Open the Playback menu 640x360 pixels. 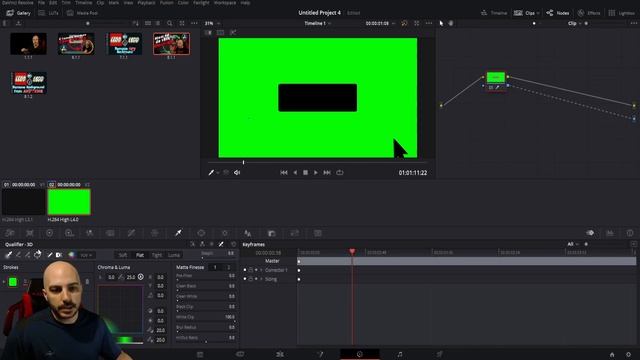146,2
